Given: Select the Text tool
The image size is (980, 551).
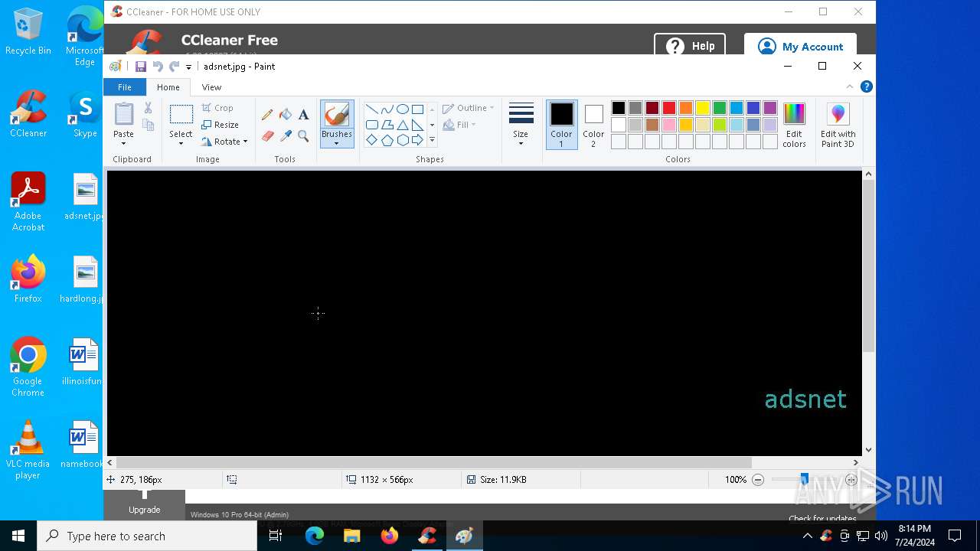Looking at the screenshot, I should 303,115.
